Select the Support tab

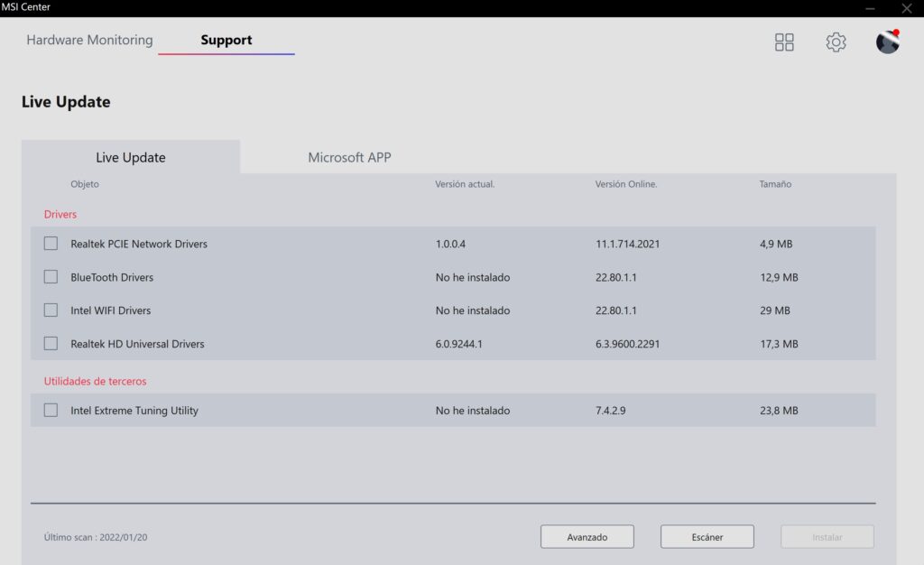[226, 40]
